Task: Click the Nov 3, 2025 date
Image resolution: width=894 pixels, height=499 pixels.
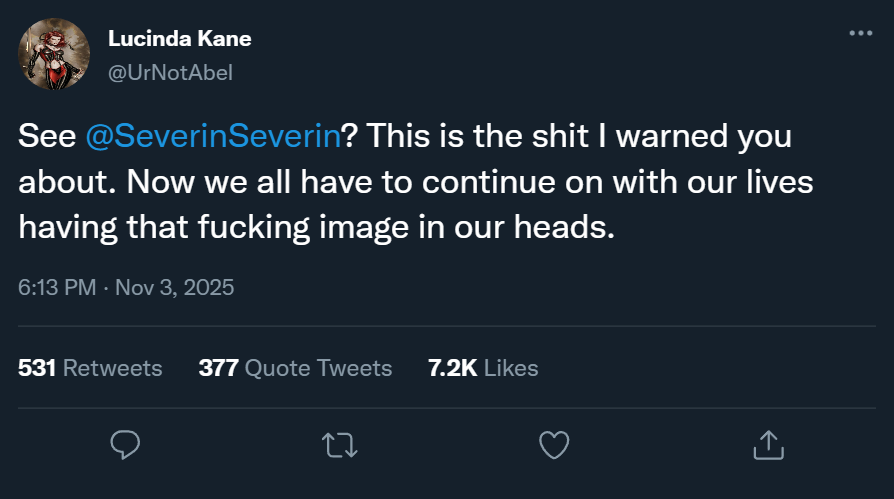Action: coord(175,288)
